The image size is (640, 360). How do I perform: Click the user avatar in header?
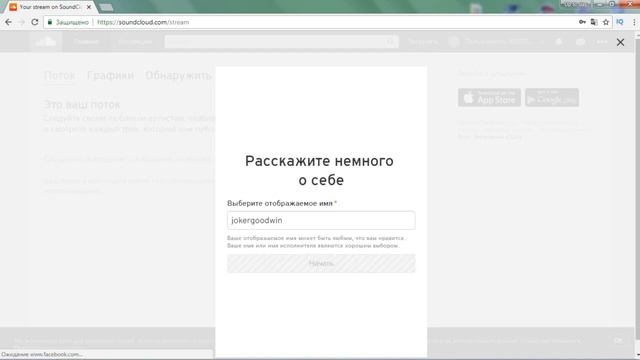(x=453, y=42)
